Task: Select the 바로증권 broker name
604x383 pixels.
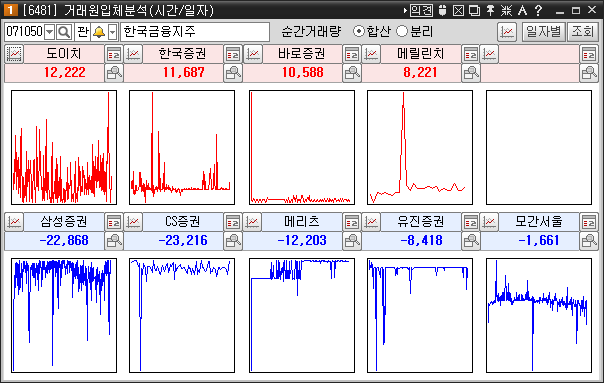Action: click(302, 54)
